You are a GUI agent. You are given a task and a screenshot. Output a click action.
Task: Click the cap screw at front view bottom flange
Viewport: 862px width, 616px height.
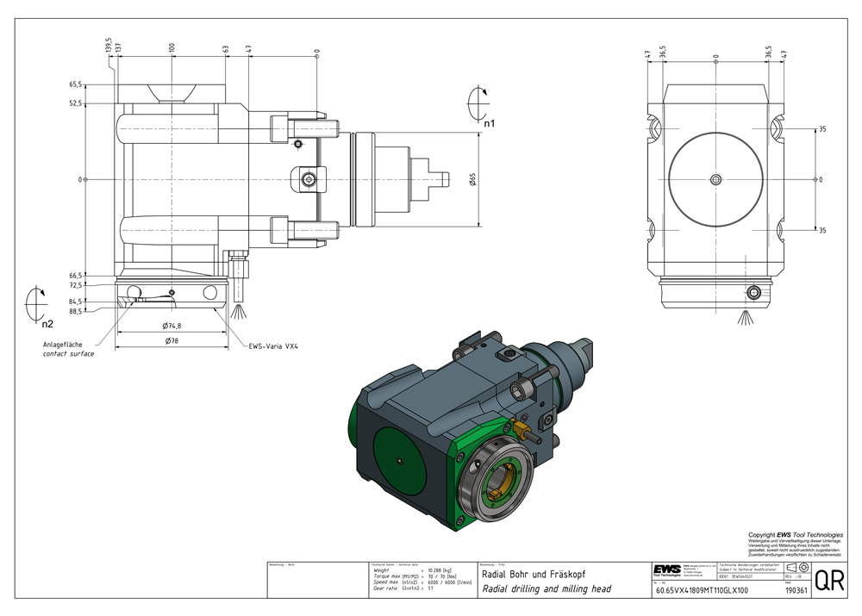(754, 293)
